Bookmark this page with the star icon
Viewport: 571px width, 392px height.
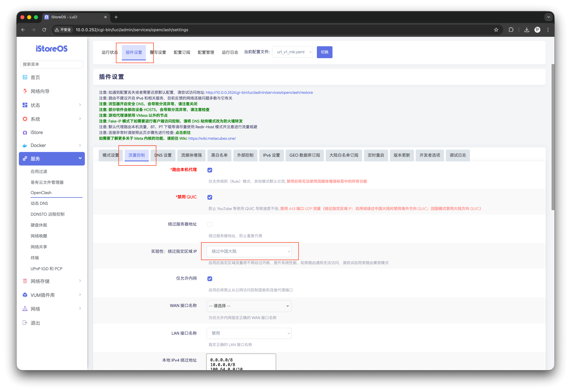click(496, 30)
